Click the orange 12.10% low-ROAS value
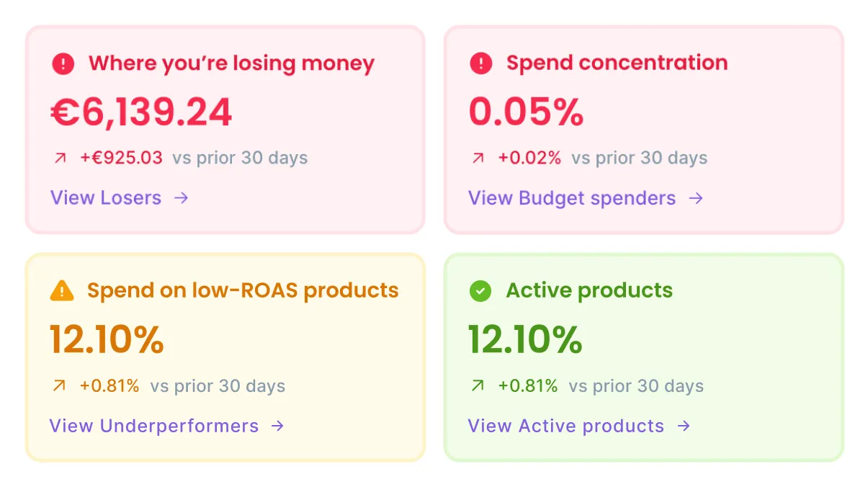 point(107,340)
